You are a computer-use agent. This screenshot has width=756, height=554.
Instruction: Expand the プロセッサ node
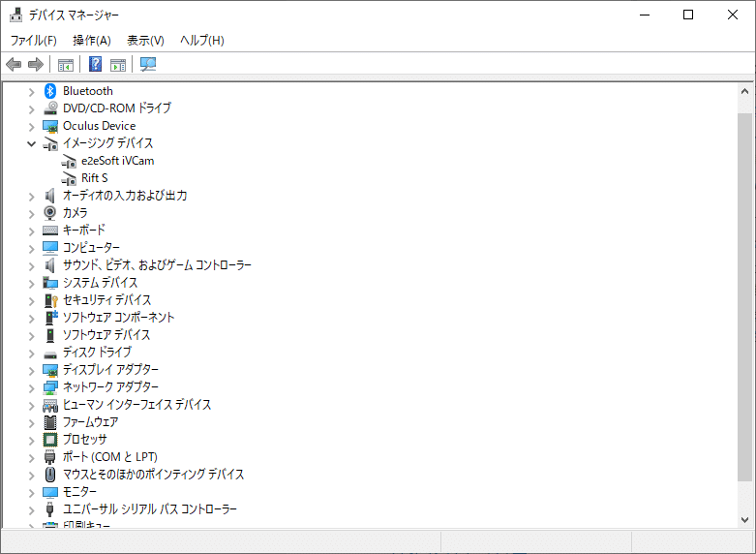tap(31, 441)
